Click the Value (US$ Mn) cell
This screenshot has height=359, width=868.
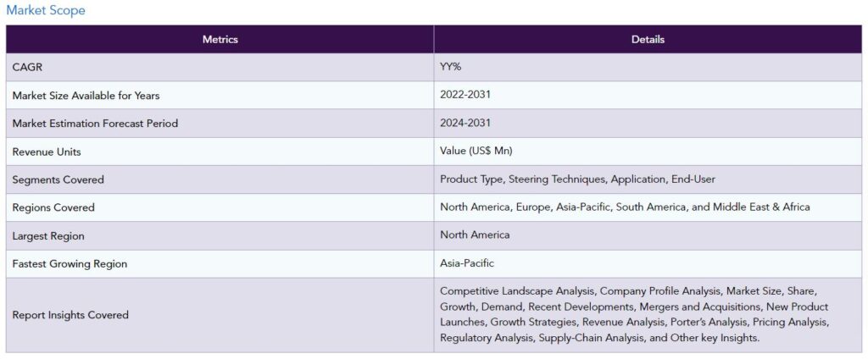pos(476,151)
